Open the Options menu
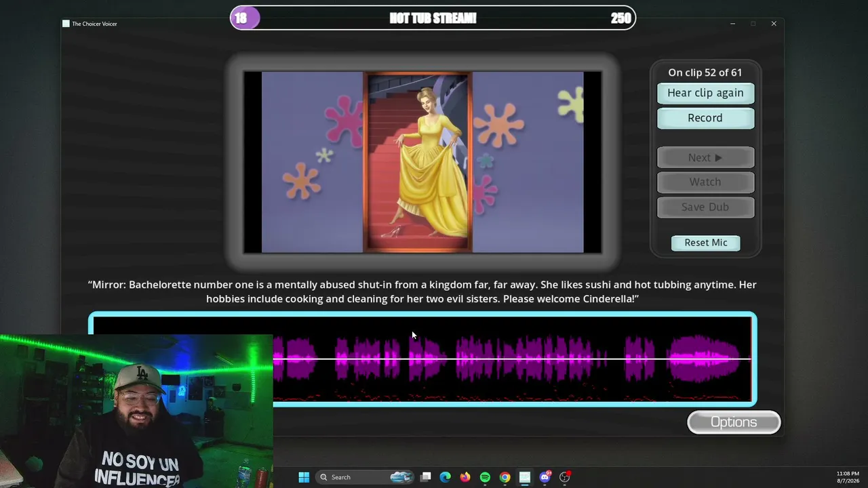Viewport: 868px width, 488px height. point(734,422)
